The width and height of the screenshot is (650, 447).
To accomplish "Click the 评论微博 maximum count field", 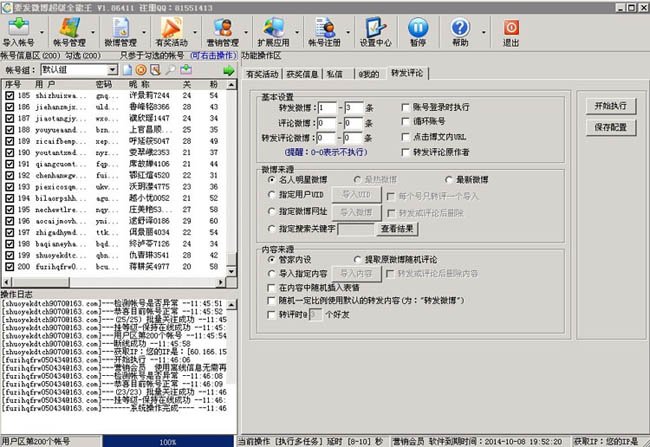I will tap(353, 123).
